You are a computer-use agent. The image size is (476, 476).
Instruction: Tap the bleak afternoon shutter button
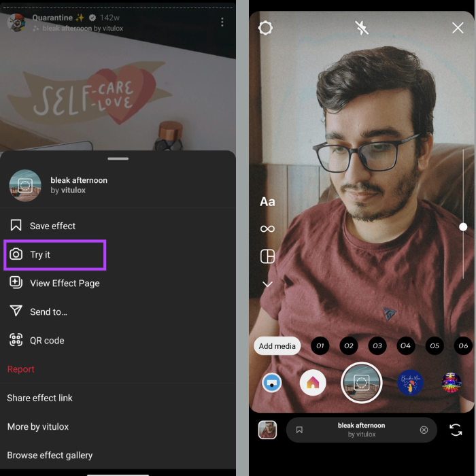362,382
